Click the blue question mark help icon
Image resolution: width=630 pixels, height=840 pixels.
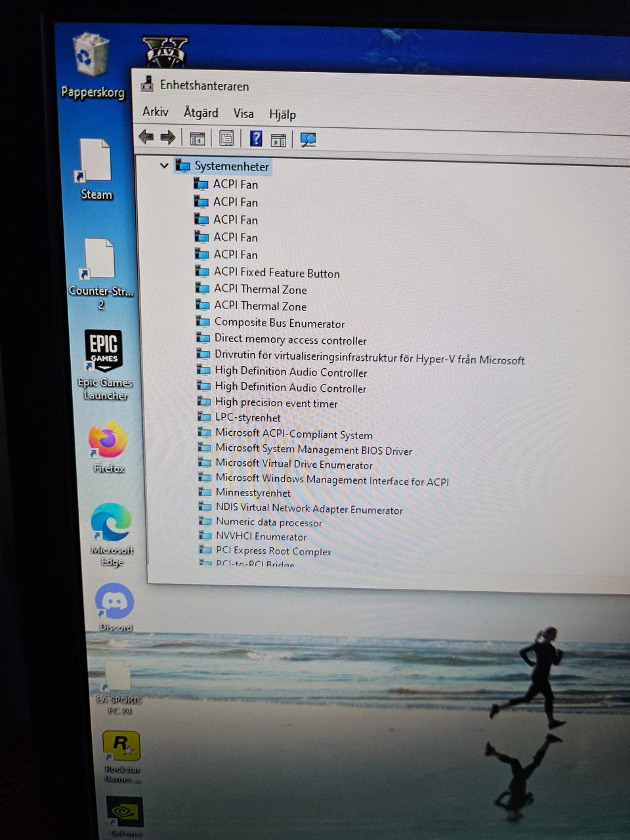point(256,138)
